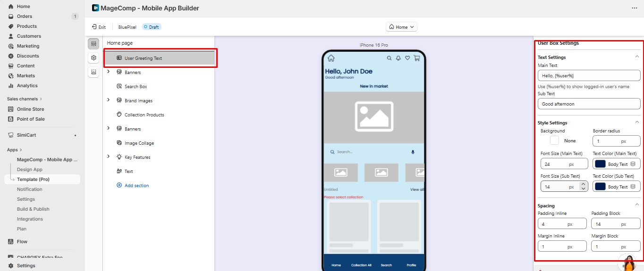The width and height of the screenshot is (644, 271).
Task: Click the home icon in phone preview header
Action: click(331, 58)
